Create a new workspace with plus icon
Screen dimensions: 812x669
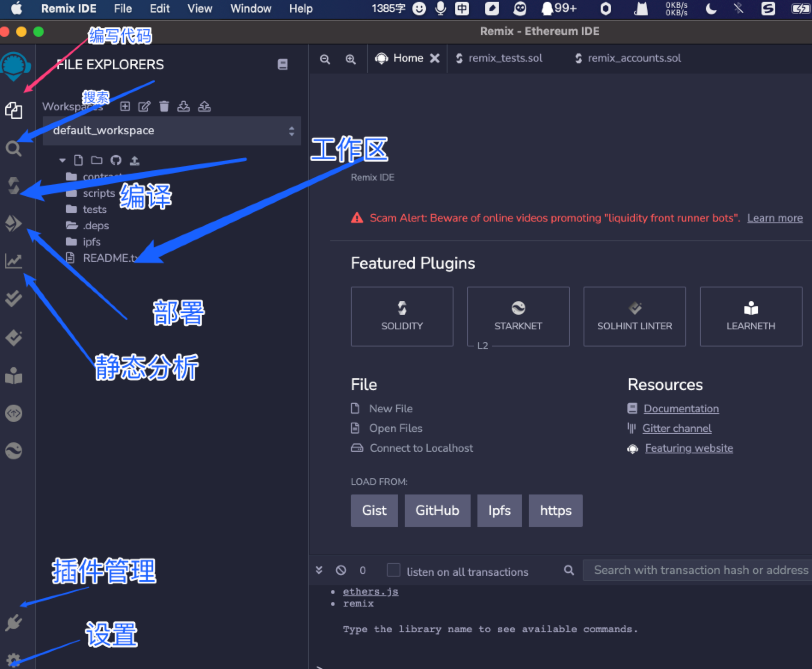[125, 106]
